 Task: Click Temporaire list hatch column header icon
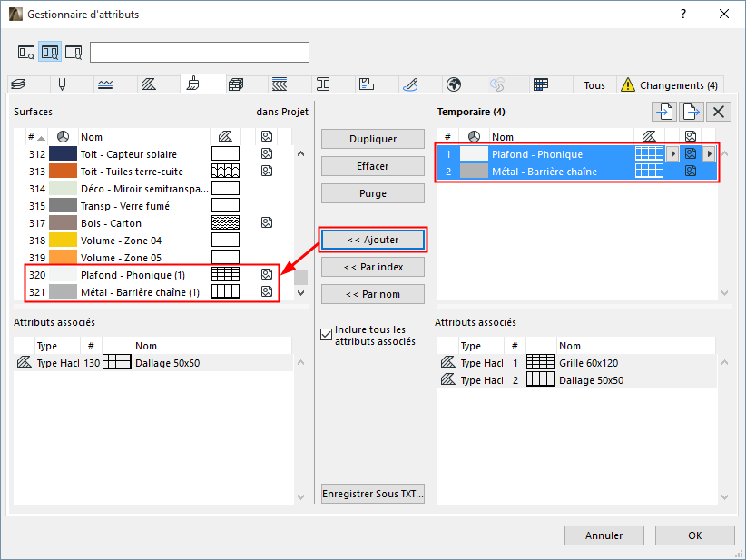click(649, 137)
